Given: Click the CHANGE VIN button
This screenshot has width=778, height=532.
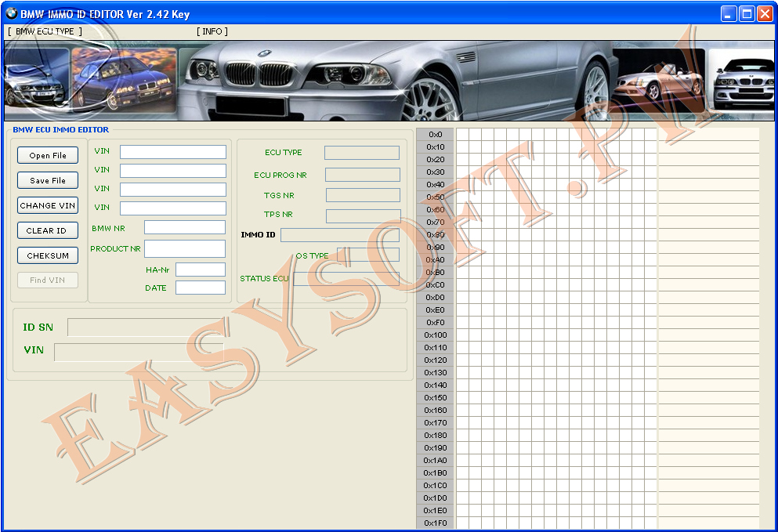Looking at the screenshot, I should [48, 205].
